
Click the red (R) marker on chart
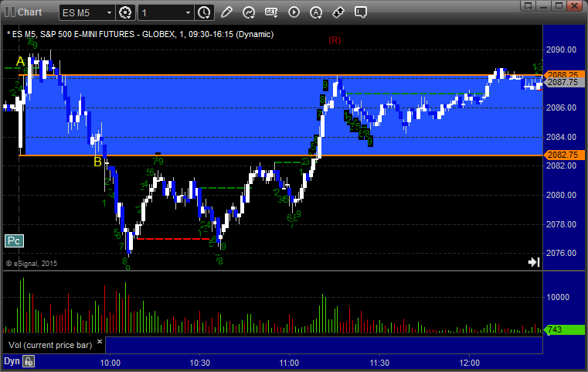(335, 40)
